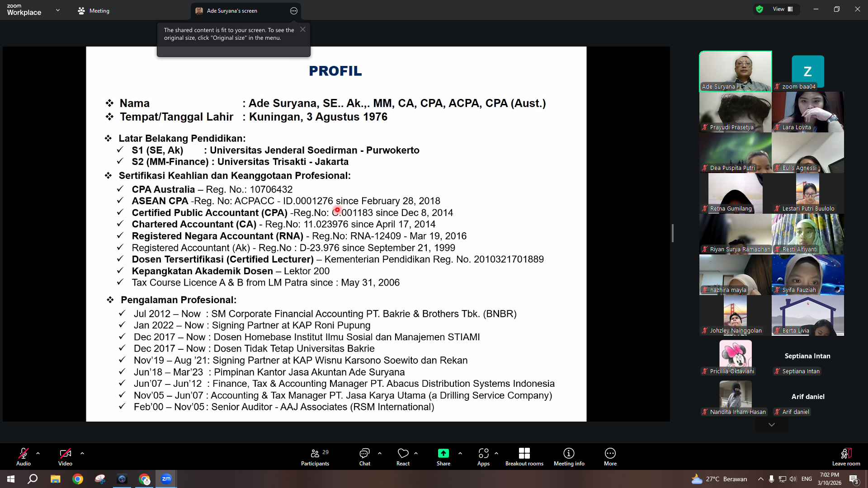This screenshot has width=868, height=488.
Task: Select Pricillia Oktaviani's tile
Action: [736, 356]
